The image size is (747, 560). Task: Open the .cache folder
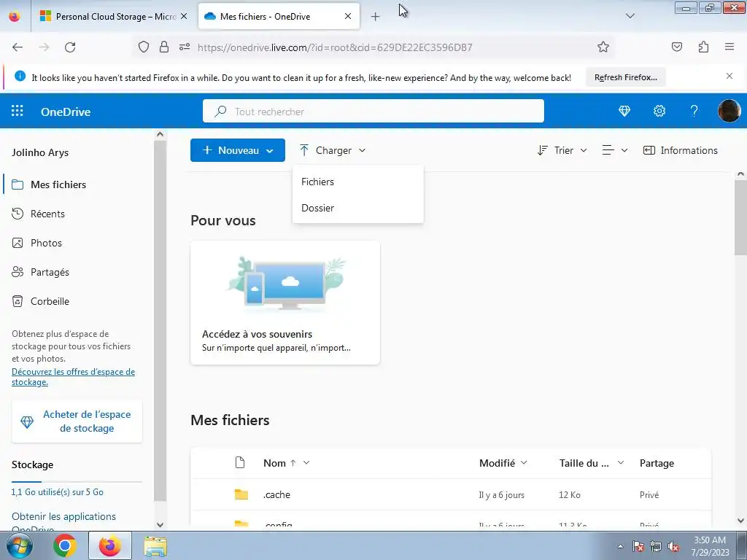(x=276, y=495)
